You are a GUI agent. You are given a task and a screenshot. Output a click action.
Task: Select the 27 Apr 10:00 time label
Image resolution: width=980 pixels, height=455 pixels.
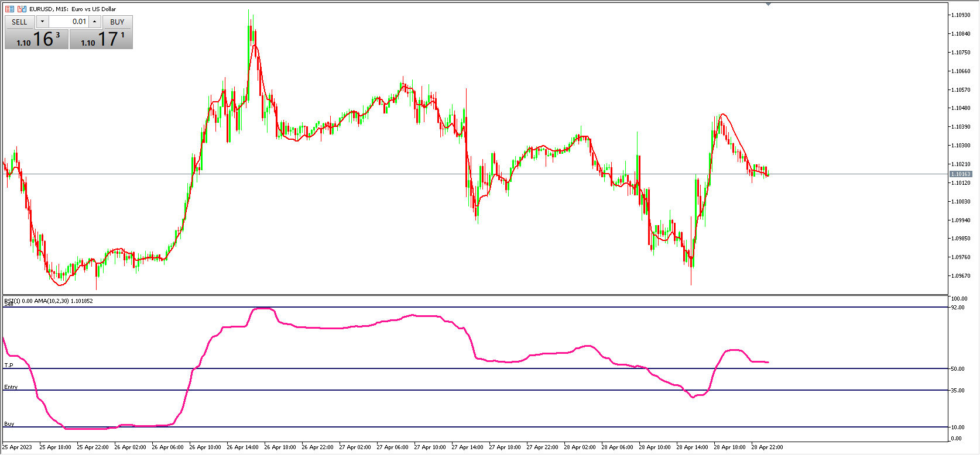pyautogui.click(x=430, y=447)
